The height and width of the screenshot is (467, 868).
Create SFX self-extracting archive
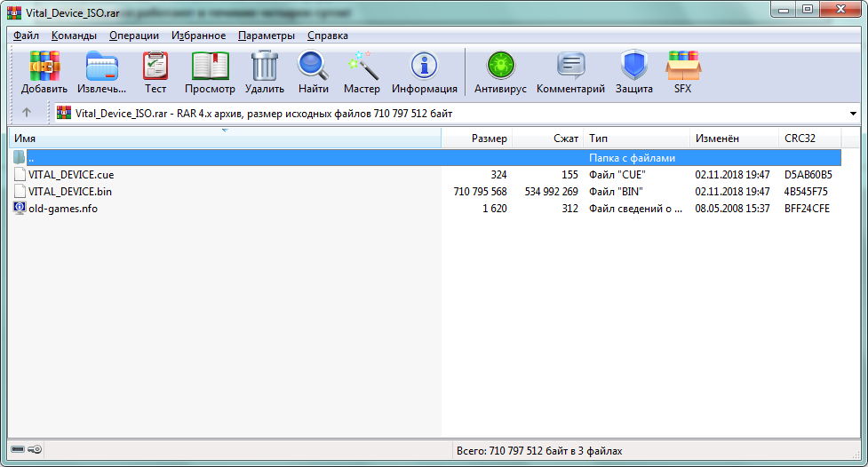click(x=683, y=66)
